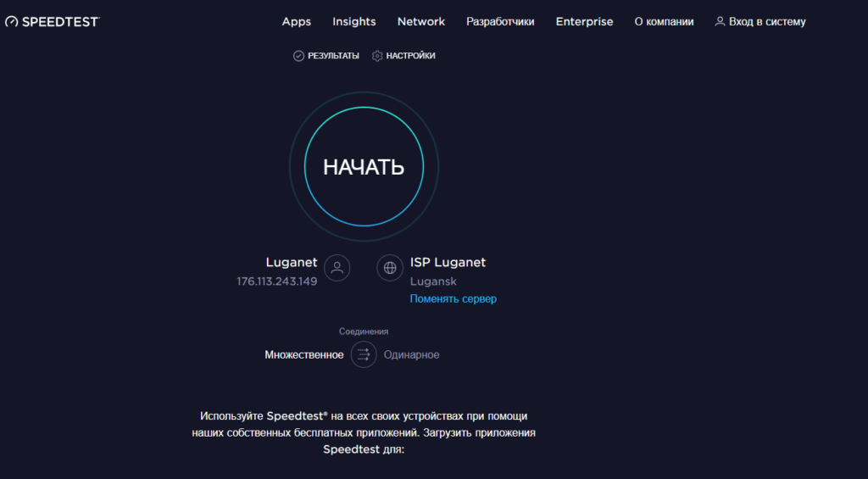Screen dimensions: 868x479
Task: Open the Результаты checkmark icon
Action: pos(298,56)
